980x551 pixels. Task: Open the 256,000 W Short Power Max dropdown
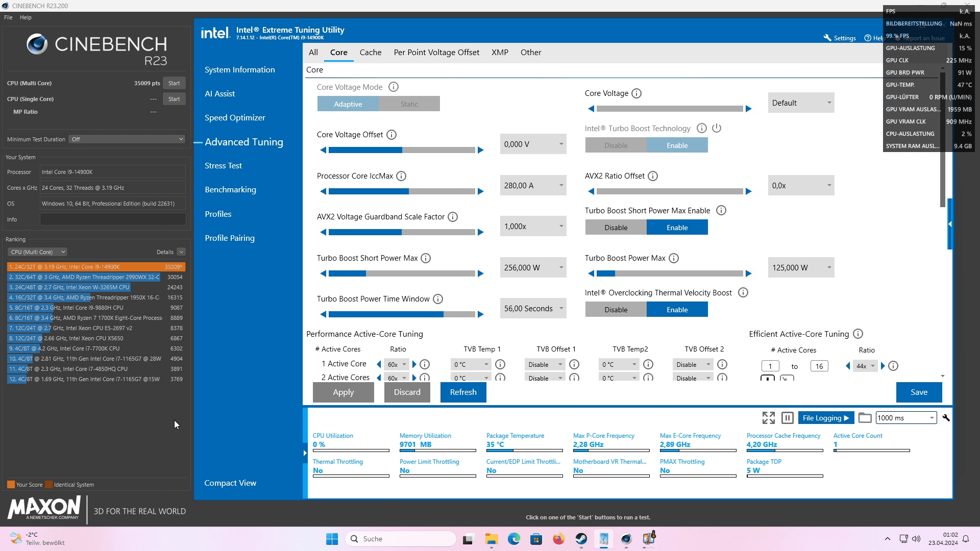[533, 268]
